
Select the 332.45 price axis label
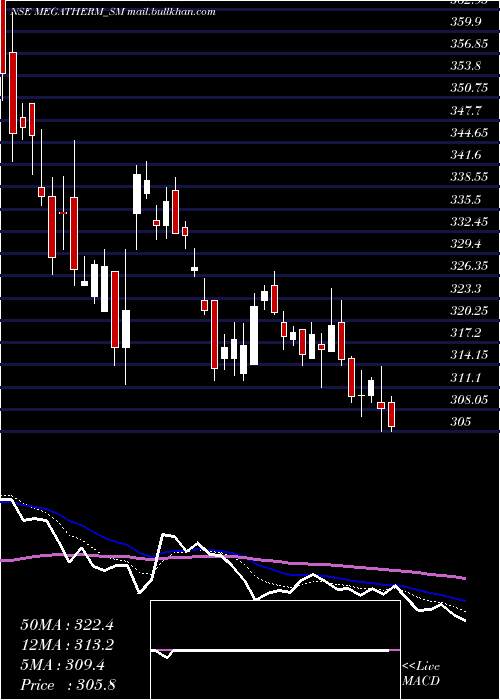click(x=468, y=221)
